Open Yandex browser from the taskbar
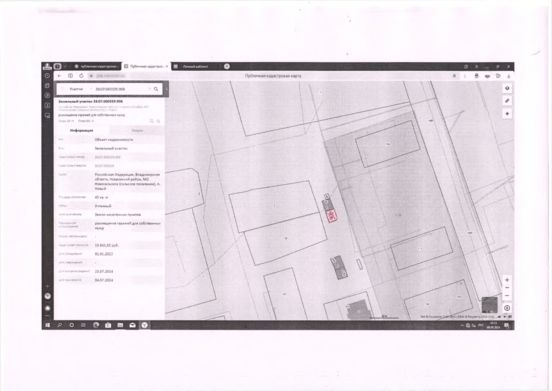 point(144,325)
